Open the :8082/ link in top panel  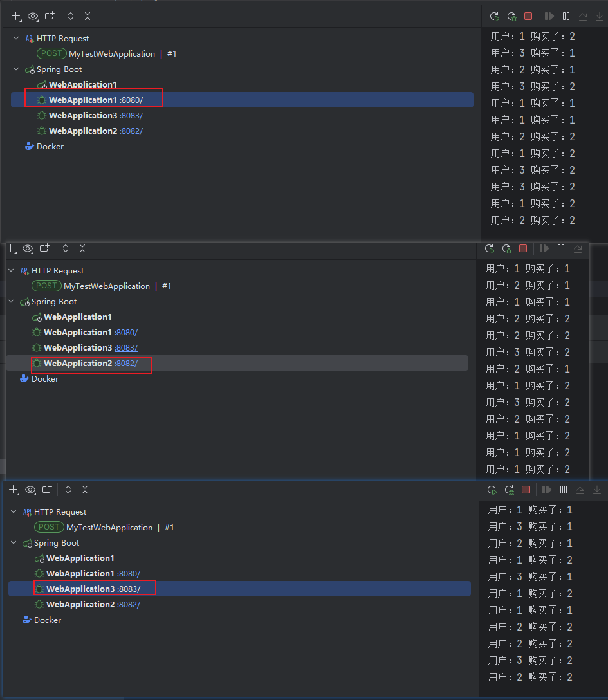pyautogui.click(x=131, y=131)
